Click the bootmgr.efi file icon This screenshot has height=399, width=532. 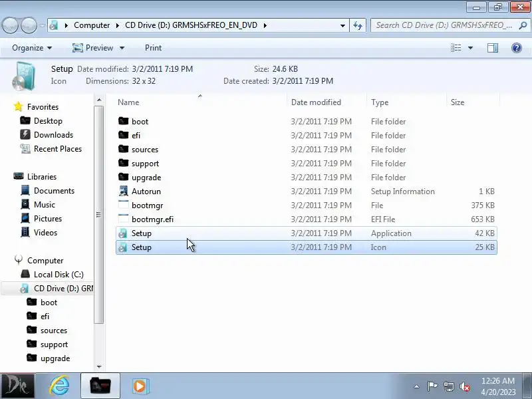pyautogui.click(x=124, y=219)
